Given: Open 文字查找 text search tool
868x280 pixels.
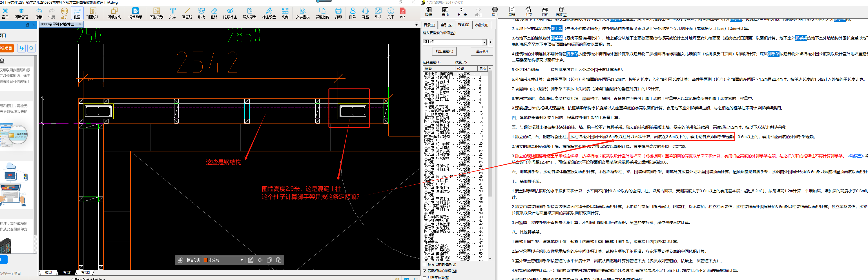Looking at the screenshot, I should (x=303, y=13).
